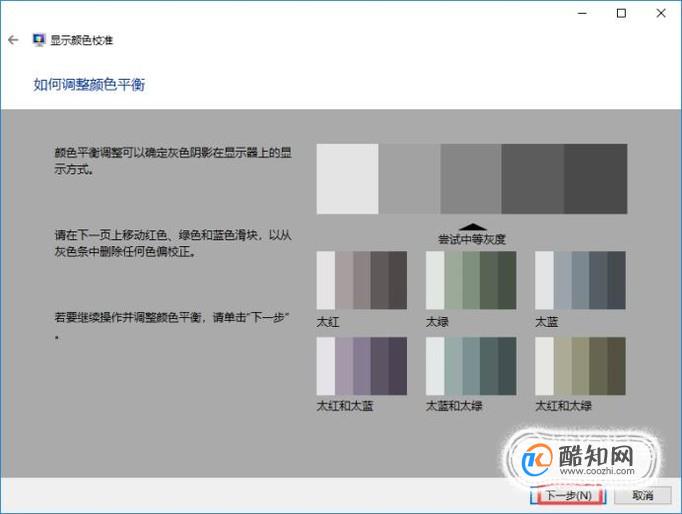
Task: Click the 太蓝和太绿 color sample
Action: (x=471, y=366)
